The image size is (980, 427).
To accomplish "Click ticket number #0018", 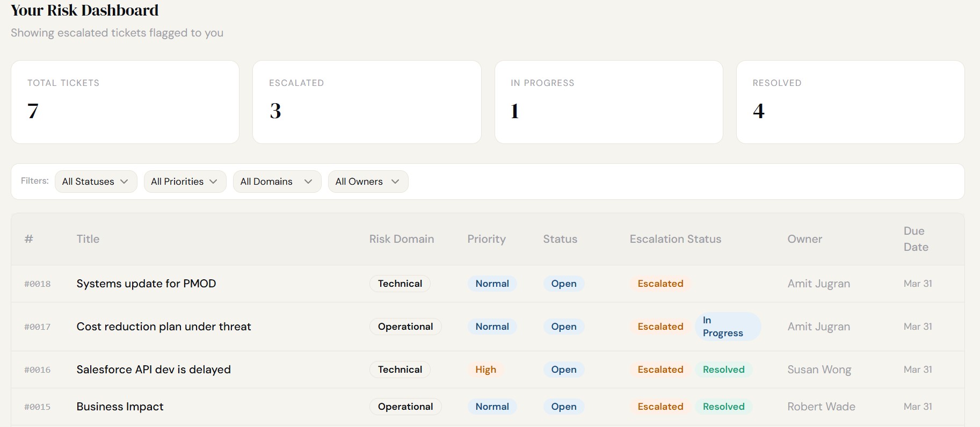I will (38, 284).
